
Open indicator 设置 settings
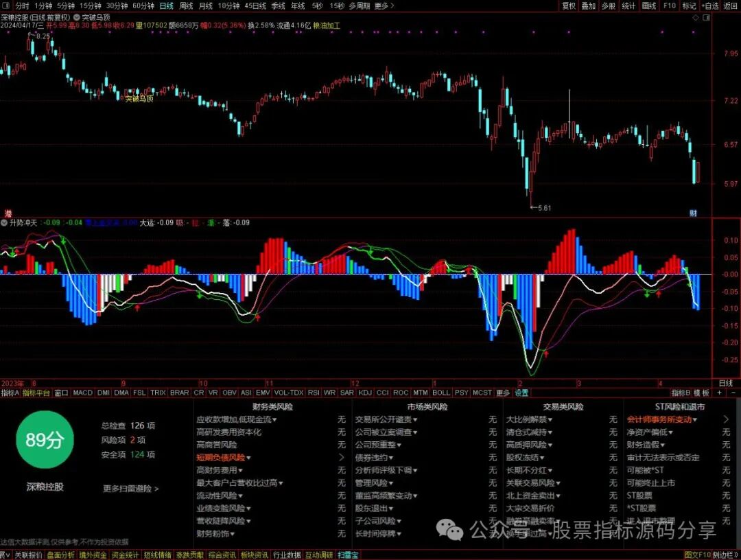tap(521, 393)
